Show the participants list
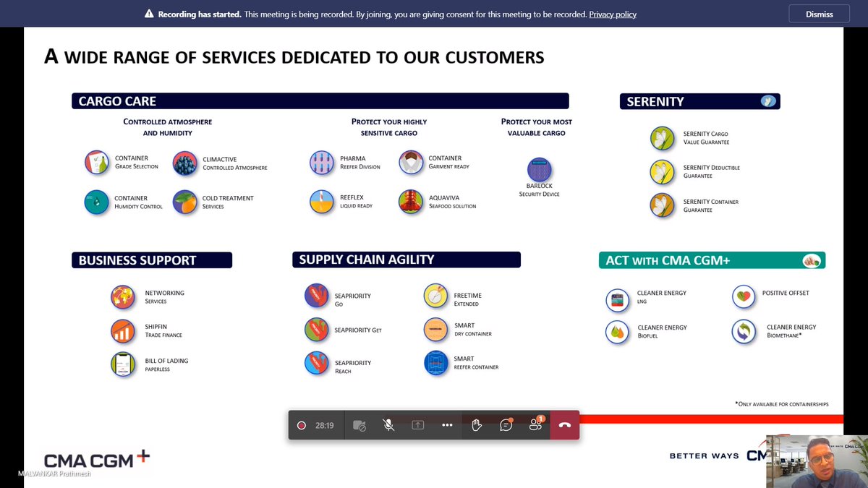Viewport: 868px width, 488px height. [535, 424]
